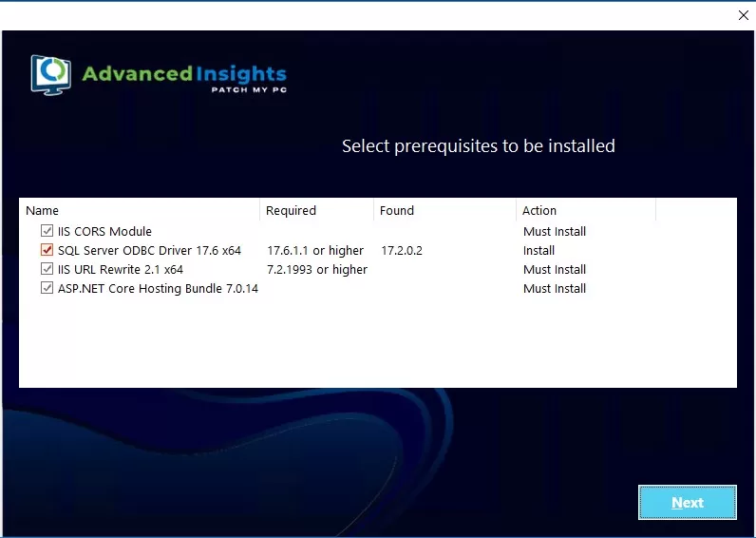The image size is (756, 538).
Task: Toggle the IIS URL Rewrite 2.1 x64 checkbox
Action: point(47,269)
